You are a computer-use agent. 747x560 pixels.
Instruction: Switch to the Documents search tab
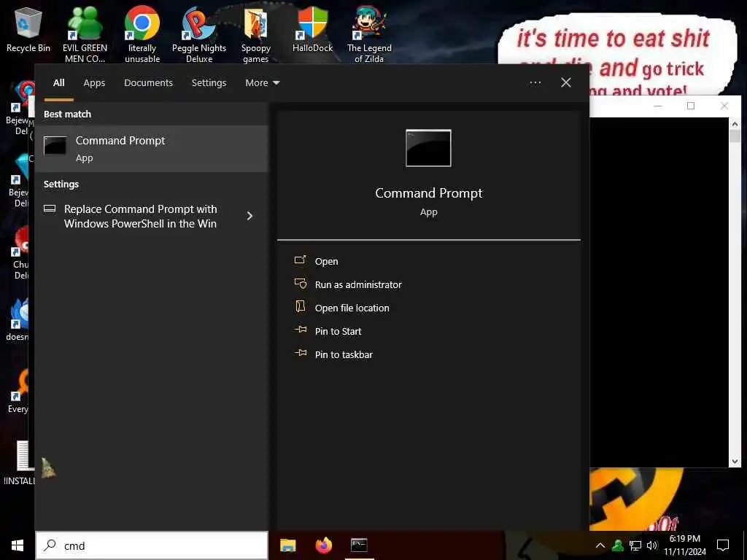(x=148, y=83)
